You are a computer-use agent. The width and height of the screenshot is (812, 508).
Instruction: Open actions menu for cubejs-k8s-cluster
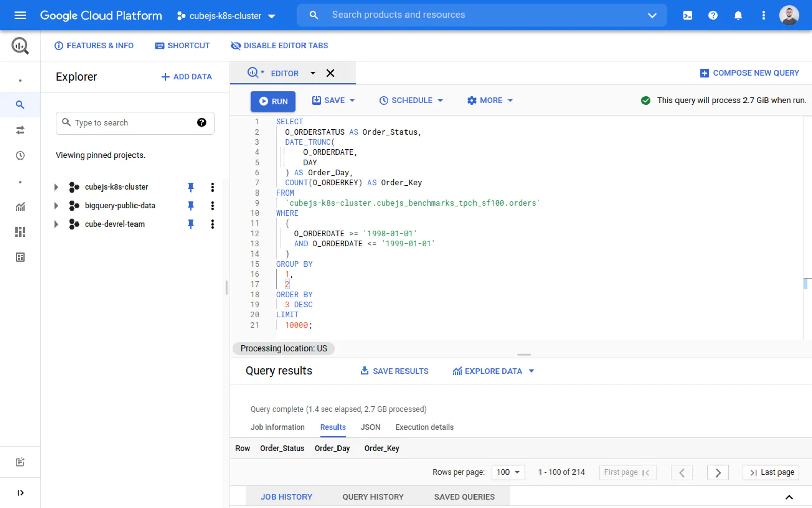coord(212,187)
